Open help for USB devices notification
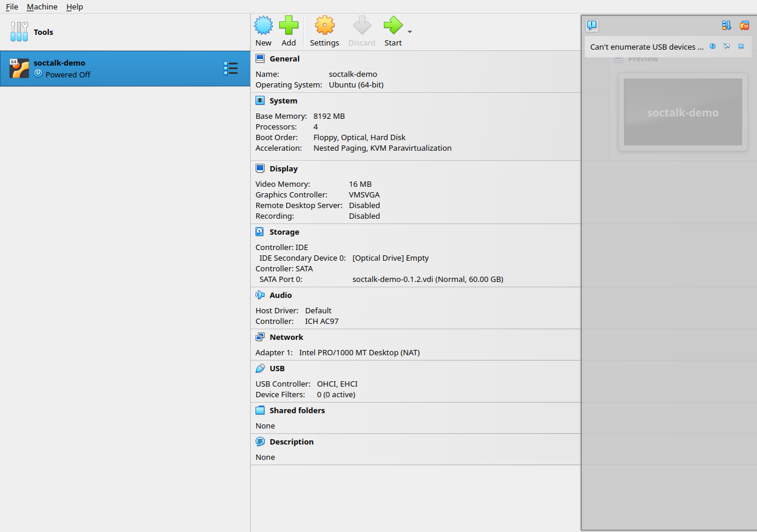 pos(712,46)
